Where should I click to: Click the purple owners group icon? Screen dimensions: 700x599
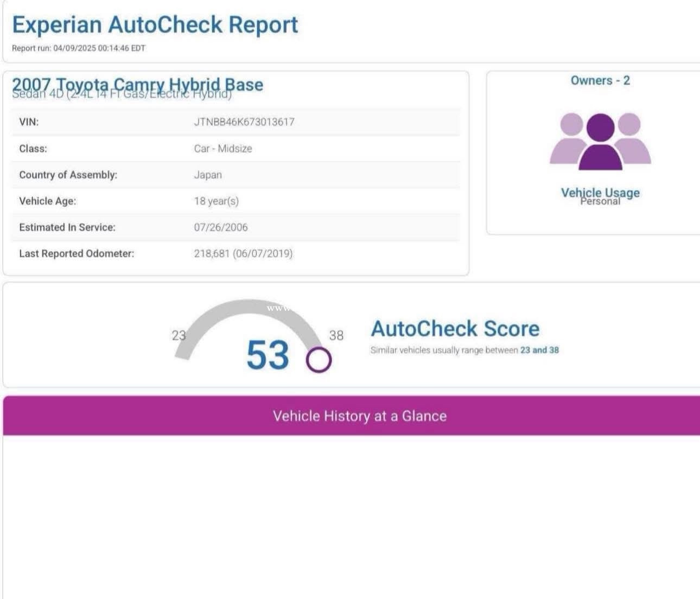pos(600,141)
